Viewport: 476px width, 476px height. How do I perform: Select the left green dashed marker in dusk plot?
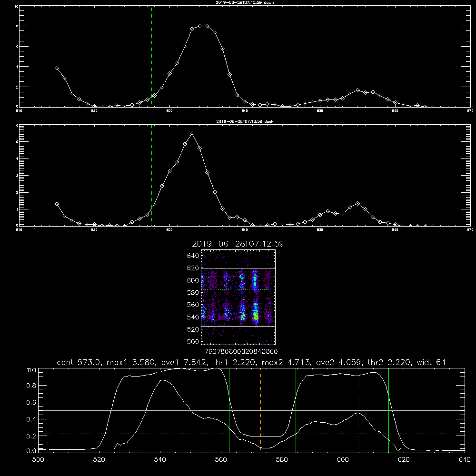pyautogui.click(x=151, y=175)
